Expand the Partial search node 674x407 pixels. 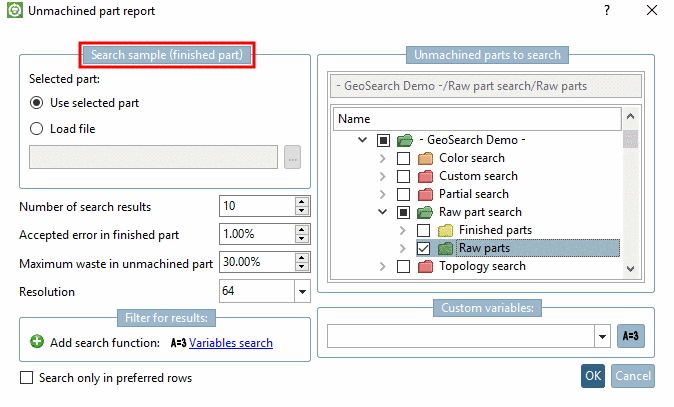(383, 194)
